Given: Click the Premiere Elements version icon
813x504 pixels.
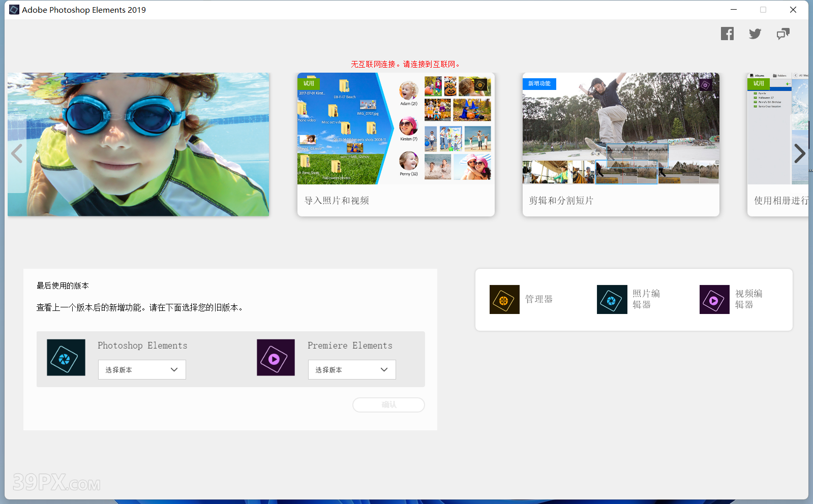Looking at the screenshot, I should point(276,358).
